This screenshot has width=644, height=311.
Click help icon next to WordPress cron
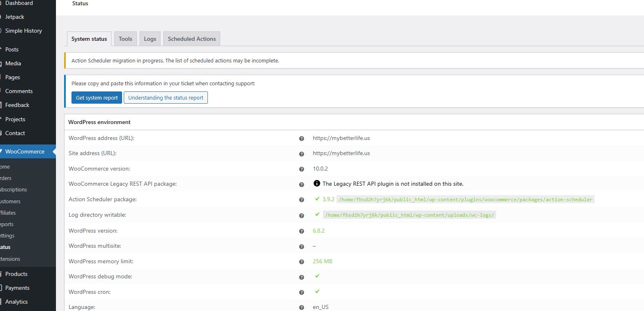(301, 293)
